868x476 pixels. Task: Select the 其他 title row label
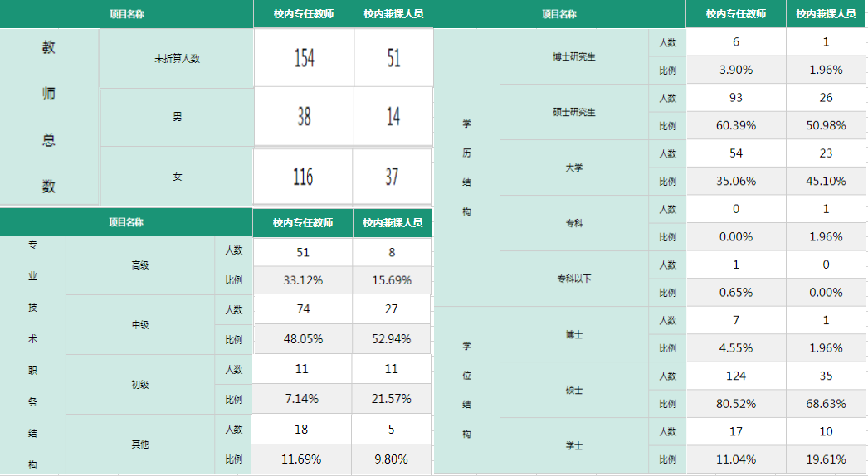tap(140, 444)
